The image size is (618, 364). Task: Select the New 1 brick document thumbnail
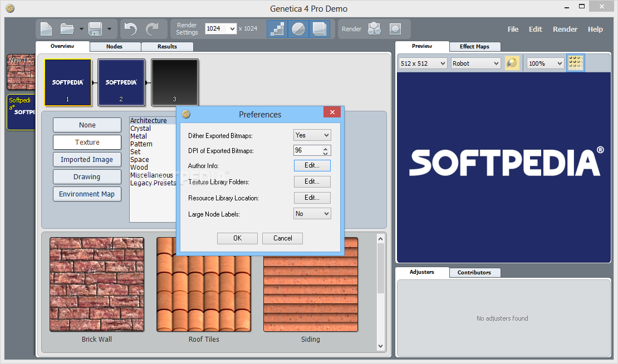(21, 72)
